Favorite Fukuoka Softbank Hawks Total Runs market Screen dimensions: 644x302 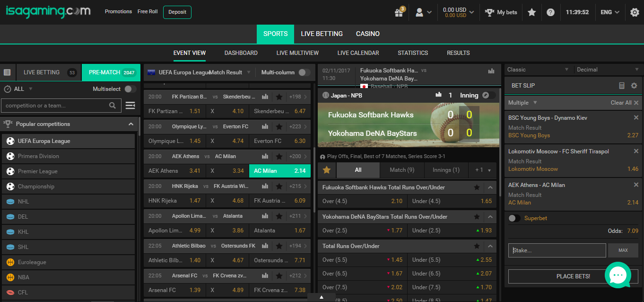coord(477,187)
